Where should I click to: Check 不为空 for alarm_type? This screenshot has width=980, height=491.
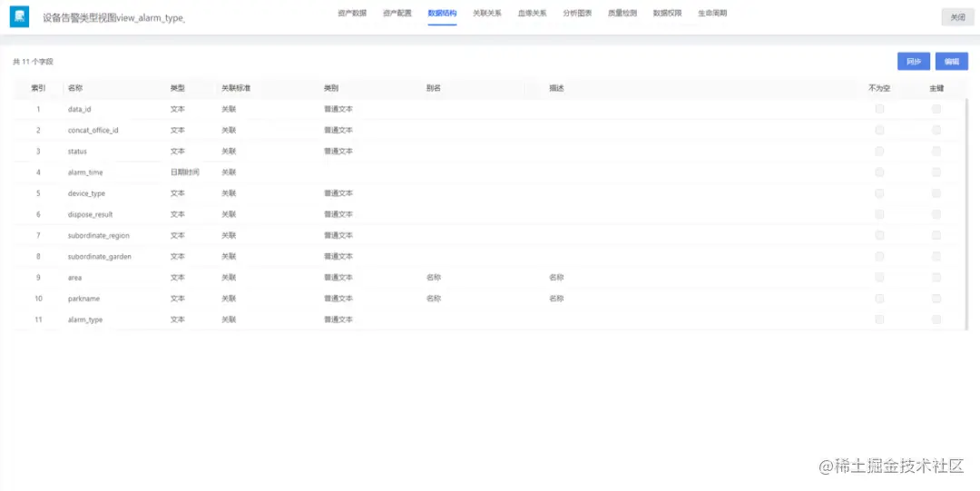click(x=879, y=319)
